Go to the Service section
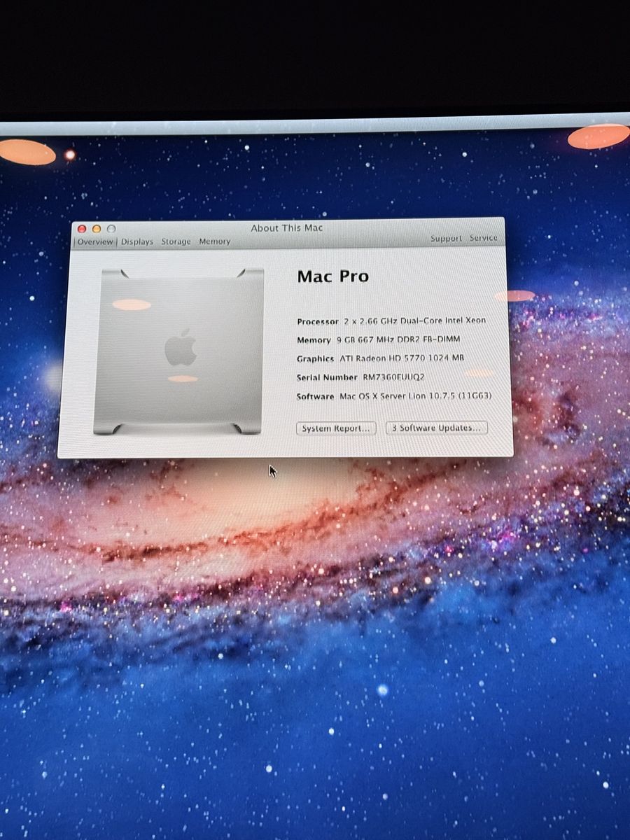 [x=484, y=238]
